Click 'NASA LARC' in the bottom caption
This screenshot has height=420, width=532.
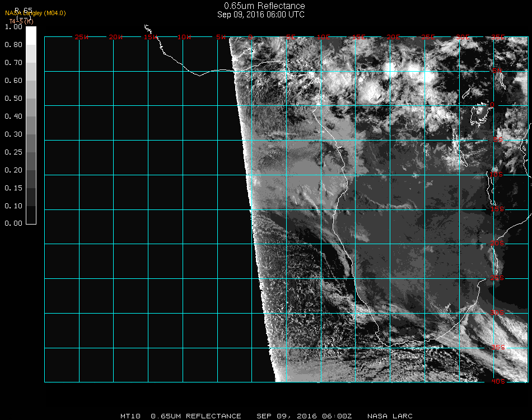(390, 416)
